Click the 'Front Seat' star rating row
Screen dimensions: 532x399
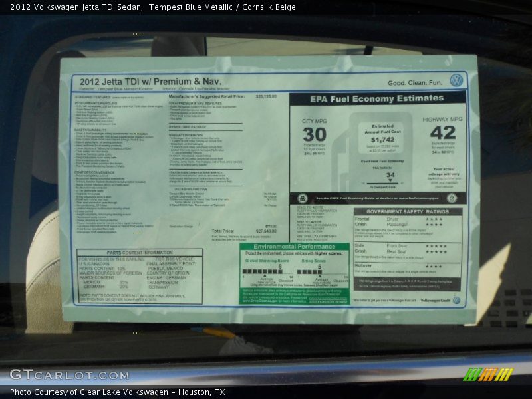417,245
